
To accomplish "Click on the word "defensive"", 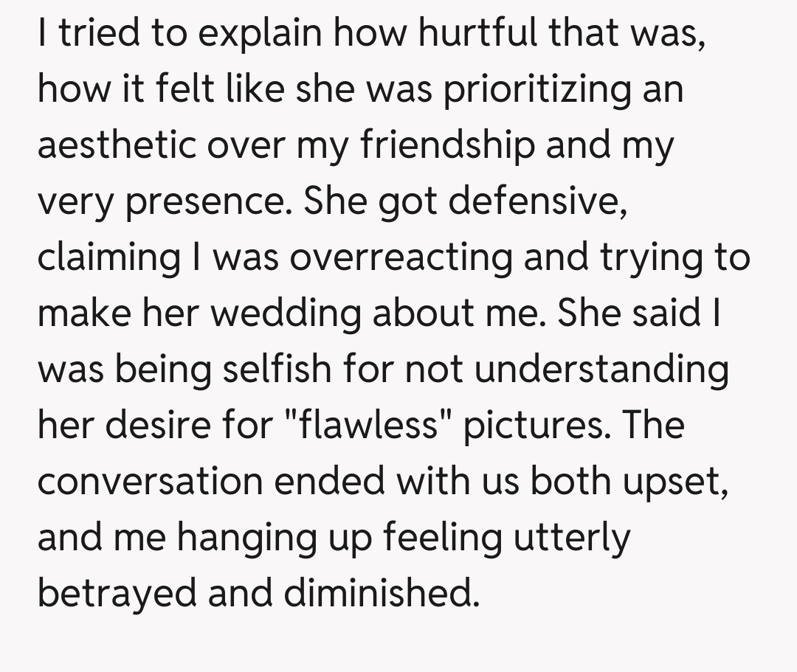I will (x=539, y=202).
